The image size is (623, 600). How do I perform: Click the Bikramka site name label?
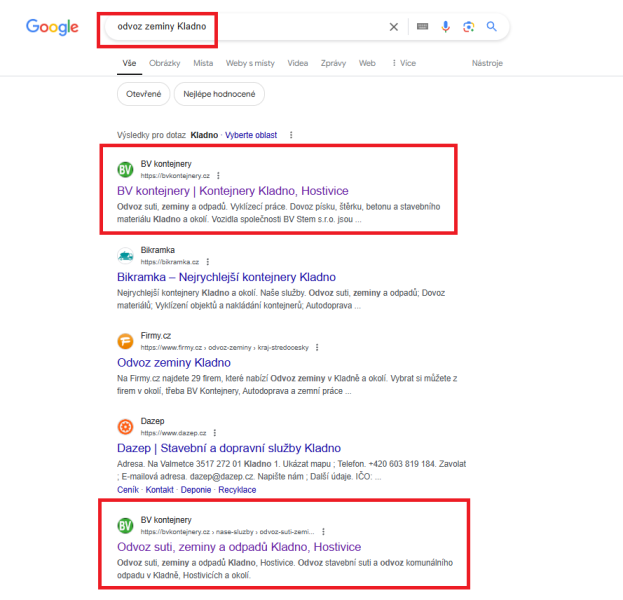(x=157, y=250)
